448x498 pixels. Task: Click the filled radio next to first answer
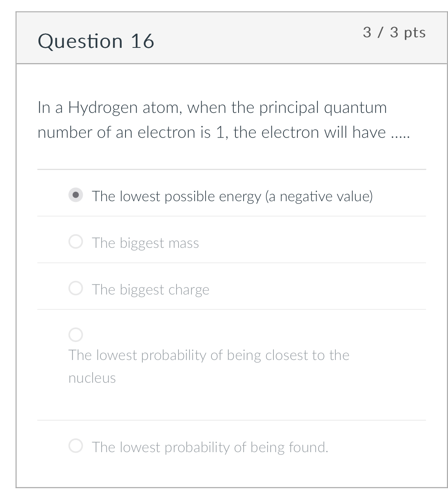(76, 195)
